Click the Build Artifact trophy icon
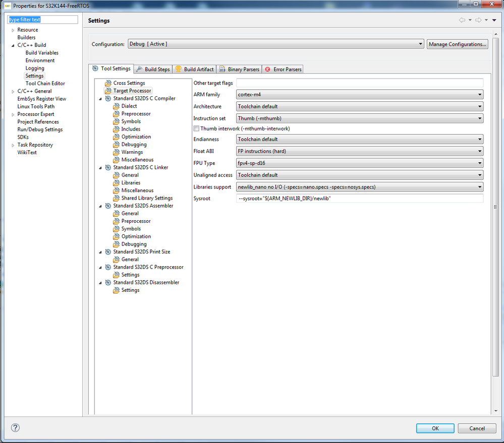 [x=178, y=69]
